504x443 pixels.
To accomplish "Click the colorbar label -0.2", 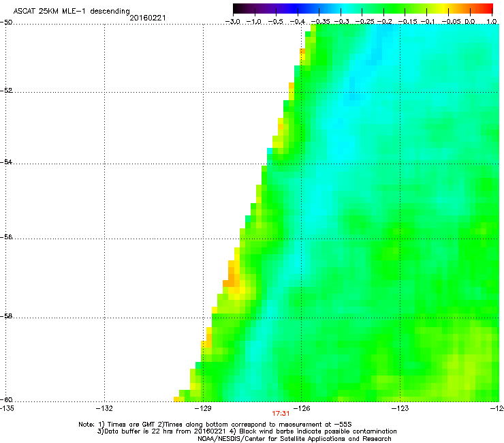I will (x=384, y=22).
